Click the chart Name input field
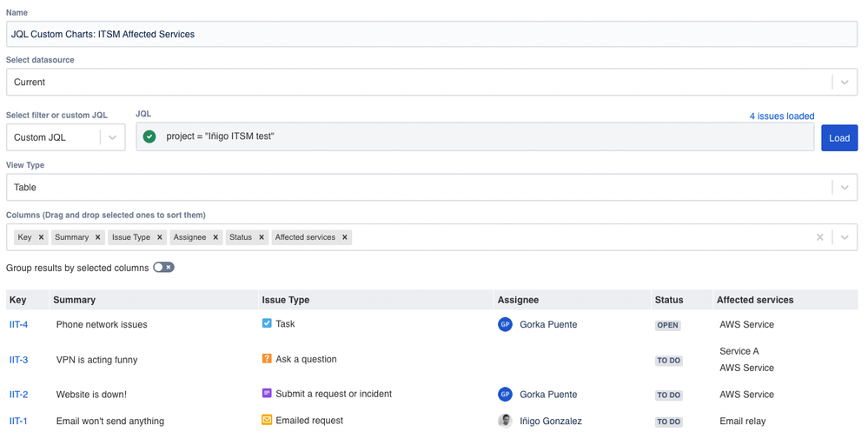Screen dimensions: 868x445 (432, 34)
